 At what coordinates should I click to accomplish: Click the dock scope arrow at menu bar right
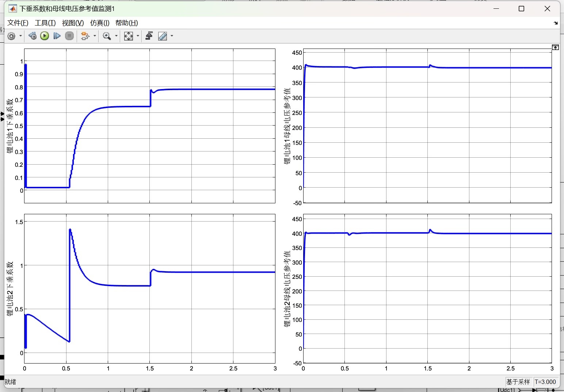point(556,23)
